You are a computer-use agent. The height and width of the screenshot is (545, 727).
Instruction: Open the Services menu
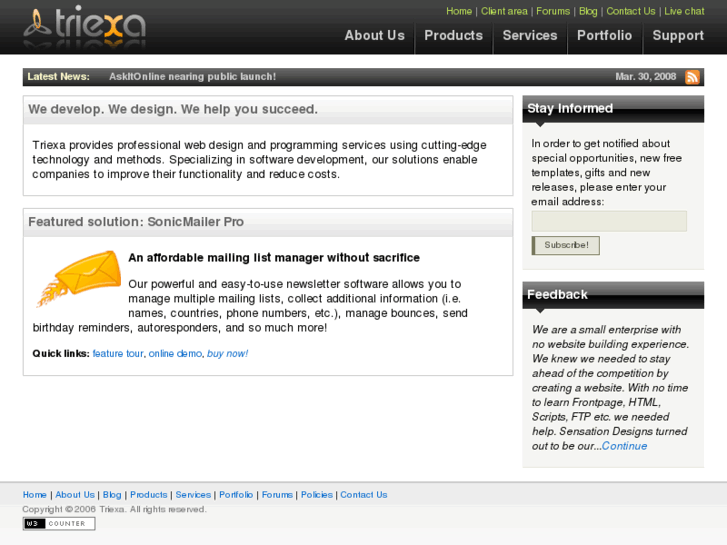[x=530, y=36]
